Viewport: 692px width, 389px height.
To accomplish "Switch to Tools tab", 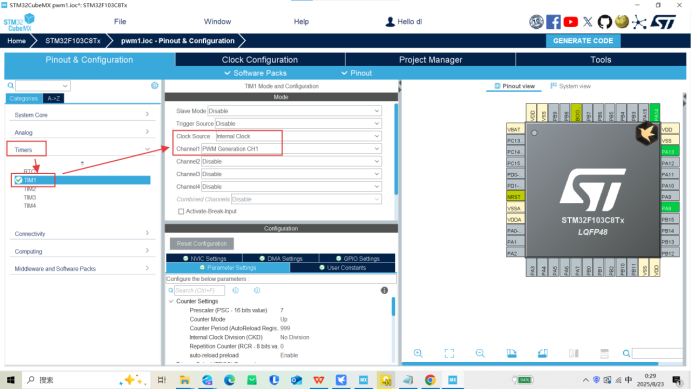I will 601,60.
